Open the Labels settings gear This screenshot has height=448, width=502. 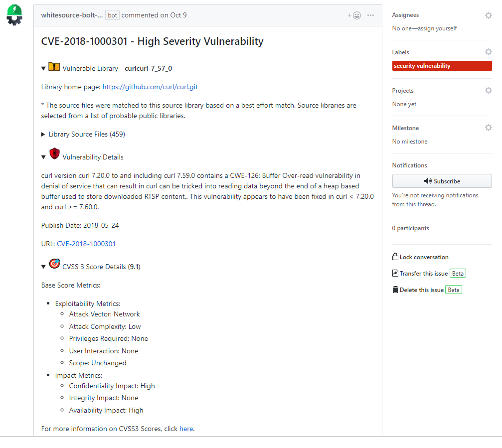pos(488,52)
